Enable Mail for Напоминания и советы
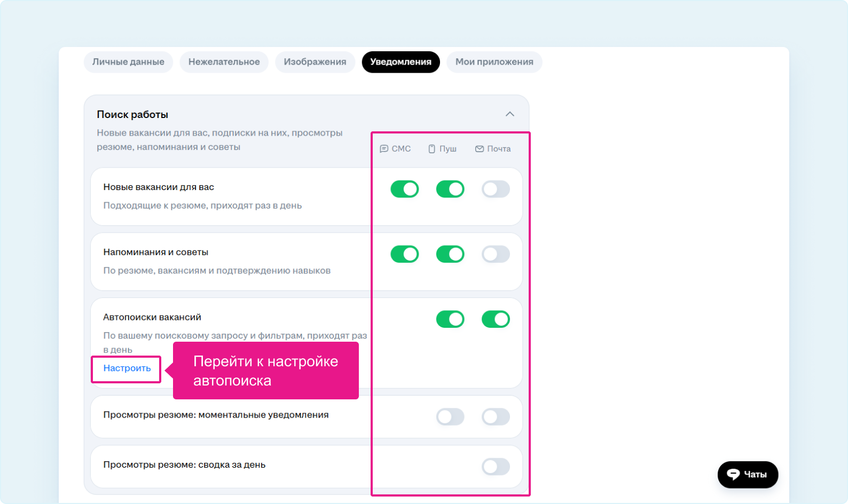Image resolution: width=848 pixels, height=504 pixels. point(495,254)
